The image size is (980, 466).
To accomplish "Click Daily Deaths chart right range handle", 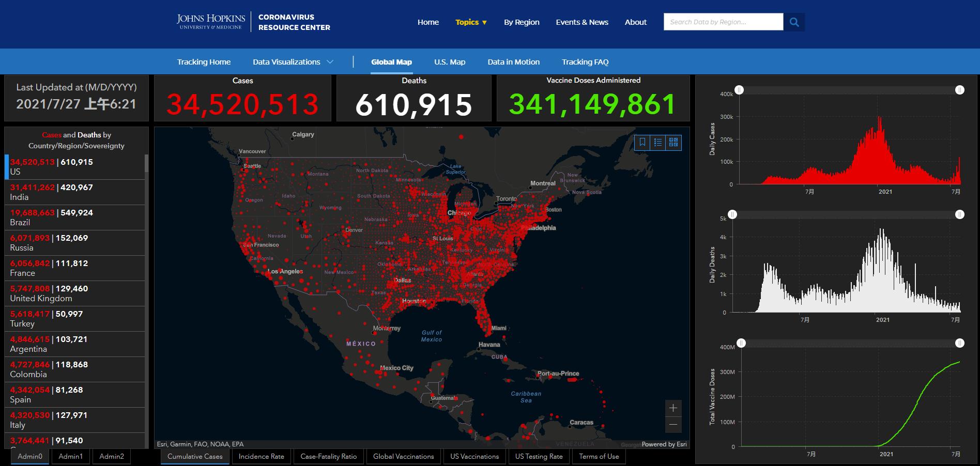I will coord(960,214).
